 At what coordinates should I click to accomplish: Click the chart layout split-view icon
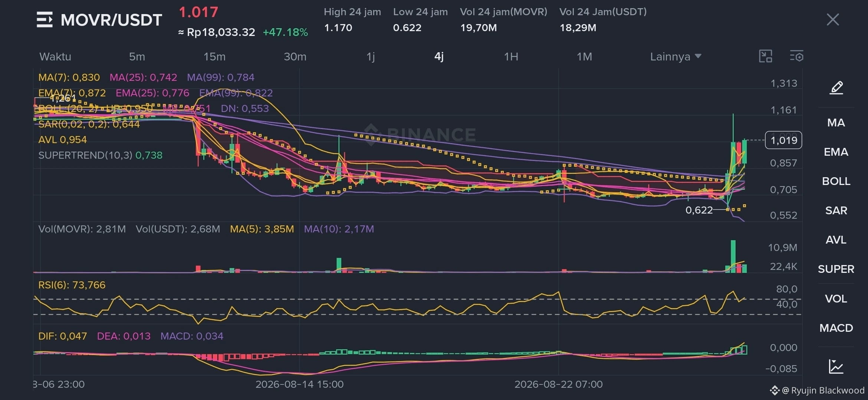pos(766,56)
